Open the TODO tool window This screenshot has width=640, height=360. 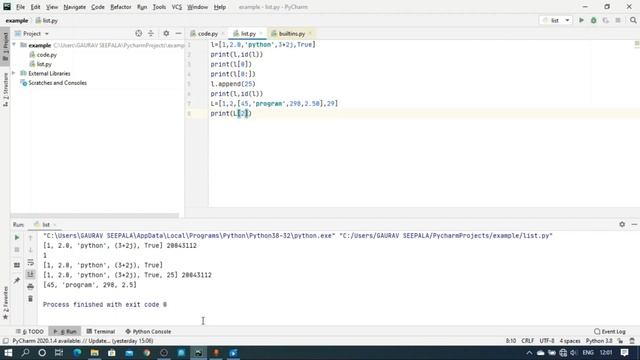point(30,331)
